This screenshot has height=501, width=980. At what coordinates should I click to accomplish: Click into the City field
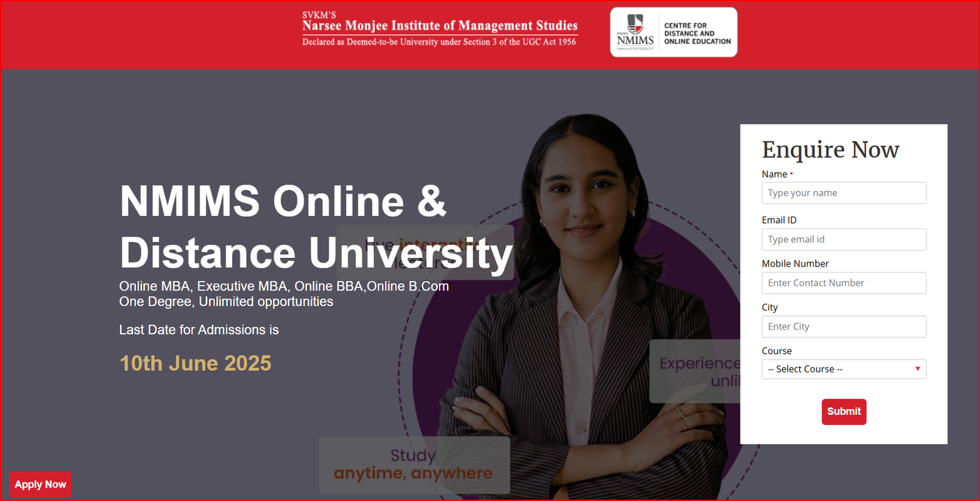click(x=844, y=326)
